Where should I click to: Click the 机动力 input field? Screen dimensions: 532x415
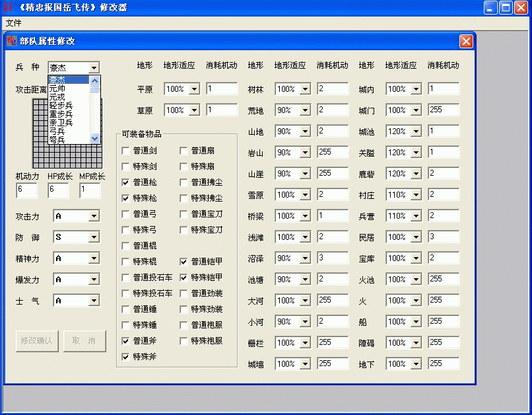[x=27, y=190]
